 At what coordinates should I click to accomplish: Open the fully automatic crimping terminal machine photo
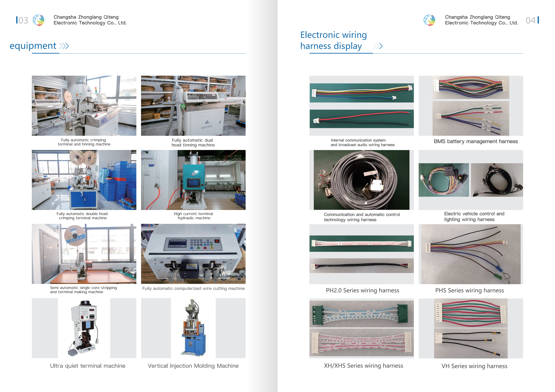(x=84, y=105)
